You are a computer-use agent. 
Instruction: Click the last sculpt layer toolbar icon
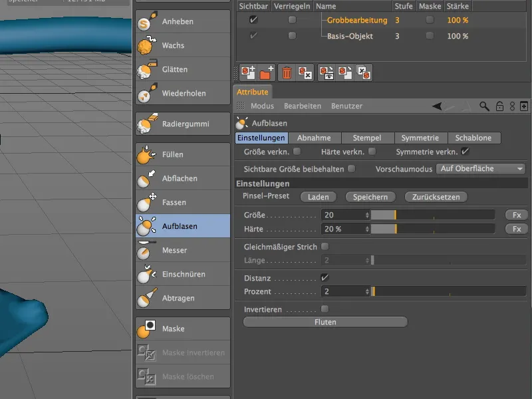[364, 72]
